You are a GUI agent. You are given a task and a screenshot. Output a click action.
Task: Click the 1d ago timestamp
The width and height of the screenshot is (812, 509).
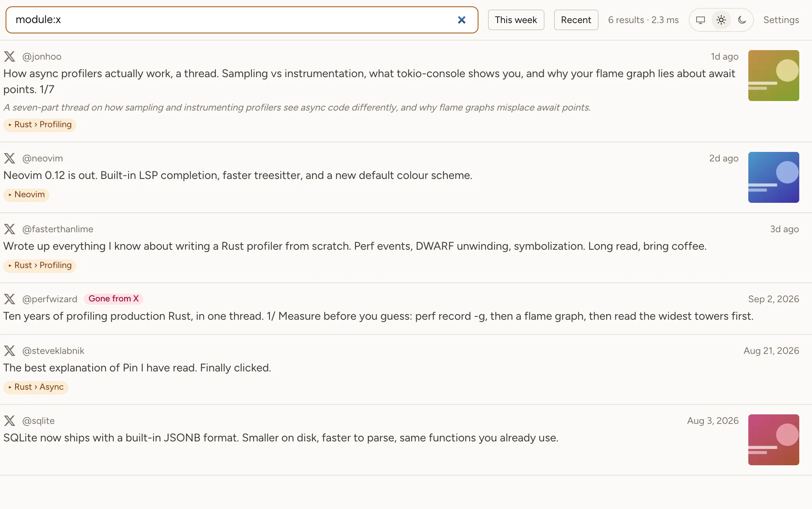pyautogui.click(x=724, y=56)
